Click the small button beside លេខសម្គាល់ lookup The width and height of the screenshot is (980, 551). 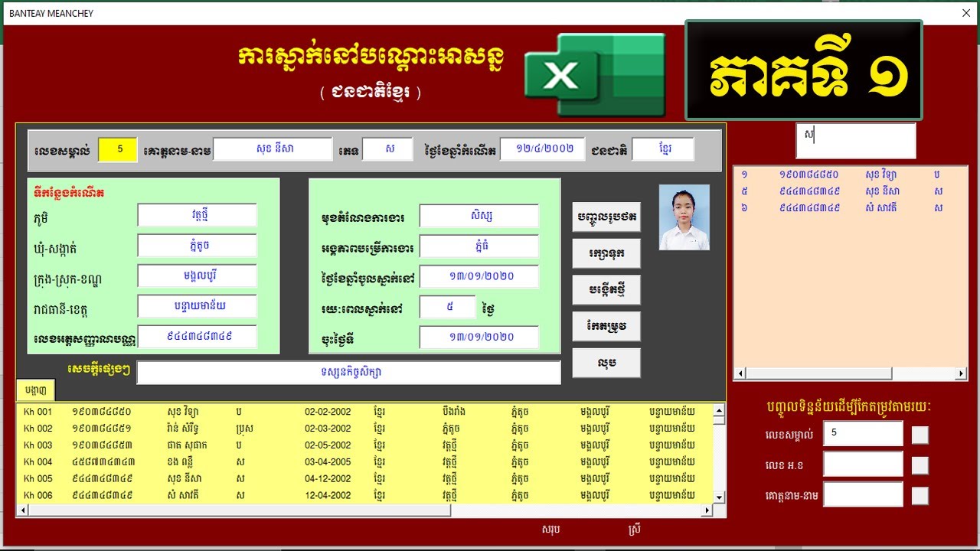pyautogui.click(x=920, y=435)
